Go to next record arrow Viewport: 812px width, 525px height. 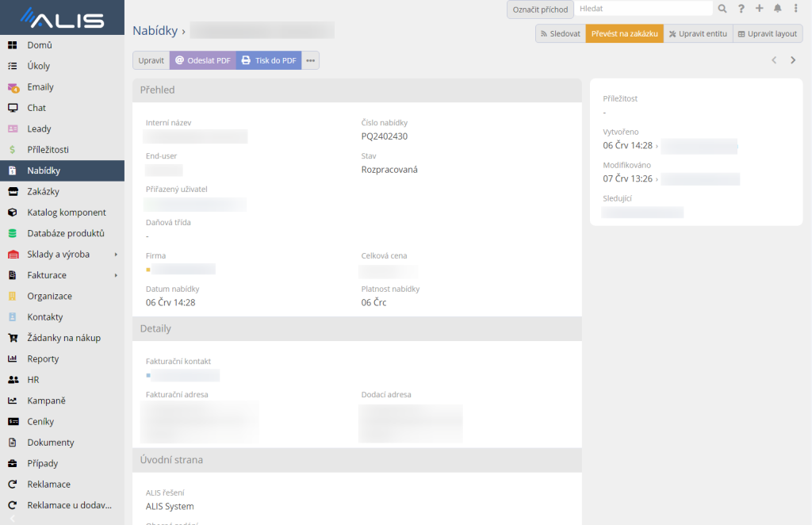coord(793,60)
